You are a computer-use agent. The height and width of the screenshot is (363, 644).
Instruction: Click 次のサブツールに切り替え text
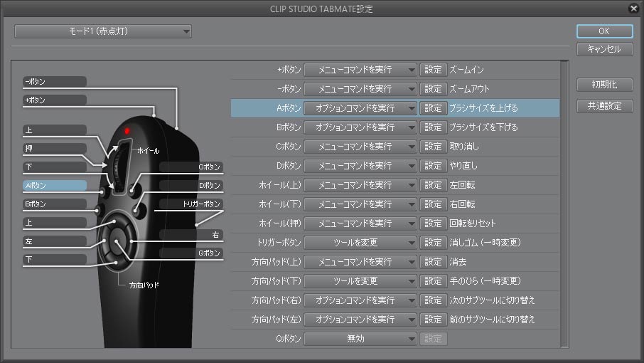click(492, 300)
